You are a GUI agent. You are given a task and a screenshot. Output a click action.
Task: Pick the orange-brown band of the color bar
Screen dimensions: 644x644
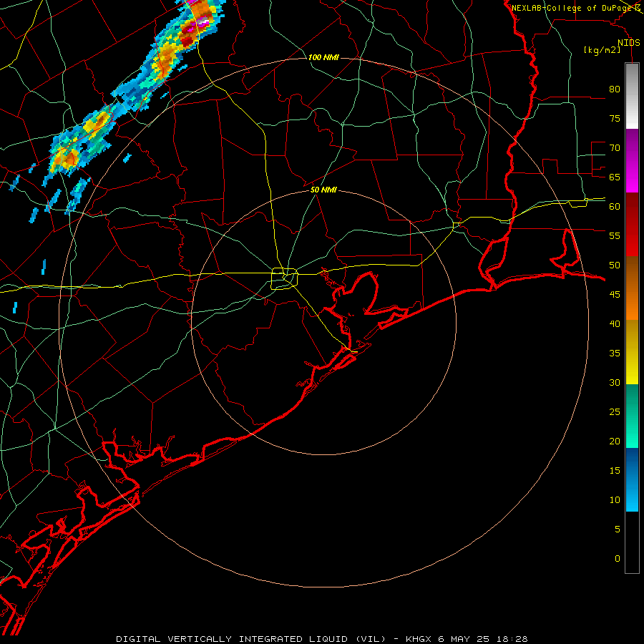[632, 288]
